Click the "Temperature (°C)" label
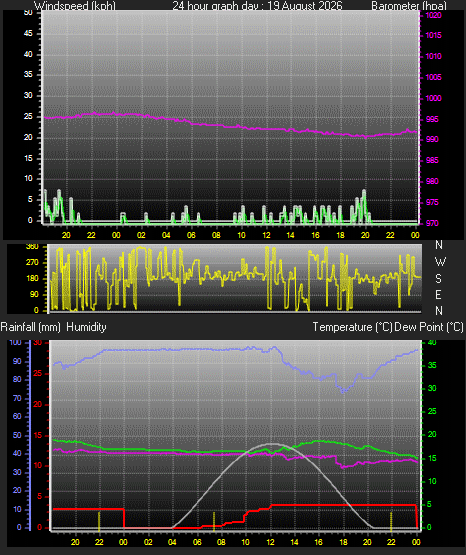This screenshot has height=555, width=466. click(352, 327)
